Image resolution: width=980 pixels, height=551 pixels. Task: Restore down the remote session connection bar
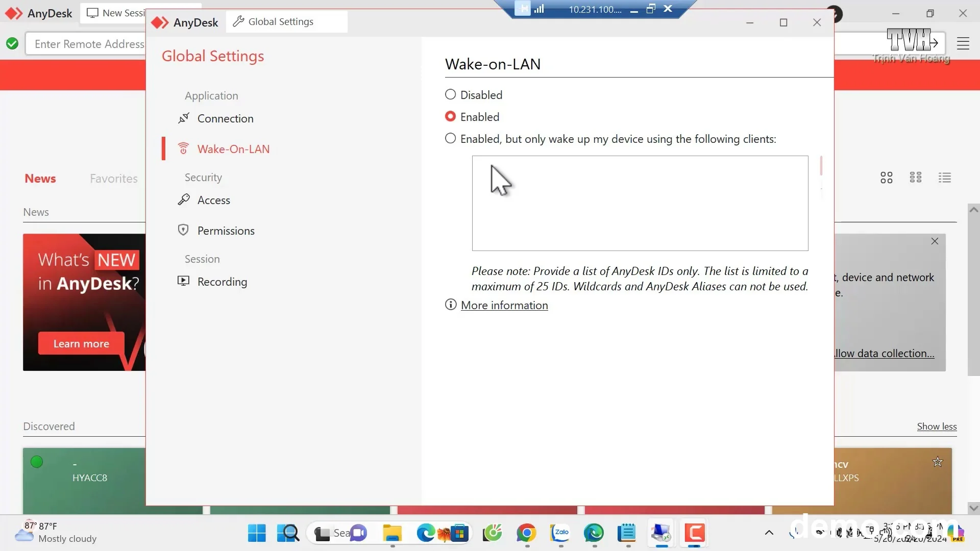click(651, 9)
